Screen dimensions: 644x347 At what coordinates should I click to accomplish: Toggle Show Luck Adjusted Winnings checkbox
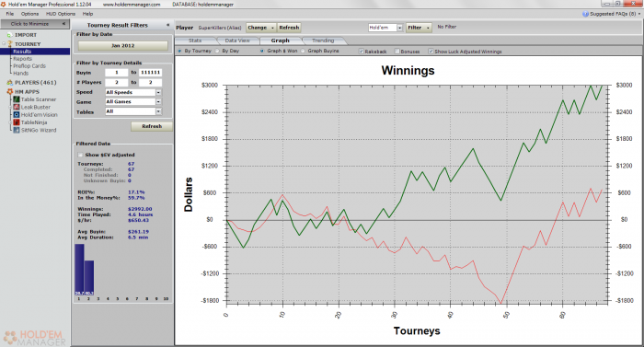click(x=431, y=52)
